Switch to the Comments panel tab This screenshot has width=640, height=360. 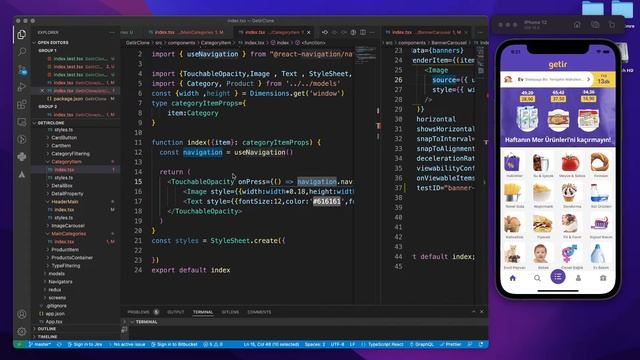pos(259,312)
